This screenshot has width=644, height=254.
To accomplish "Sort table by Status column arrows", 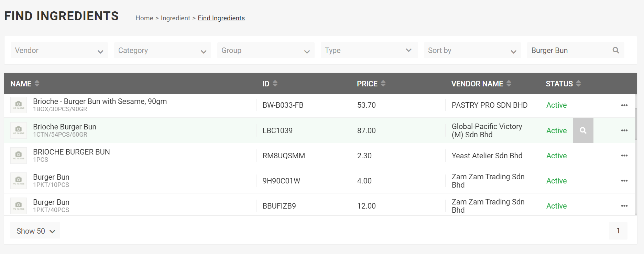I will (x=578, y=84).
